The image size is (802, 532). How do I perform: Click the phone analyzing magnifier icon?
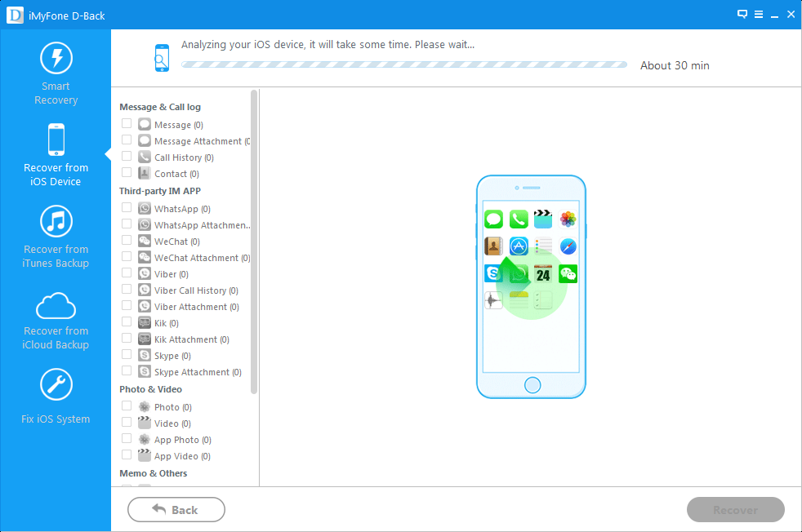coord(162,58)
